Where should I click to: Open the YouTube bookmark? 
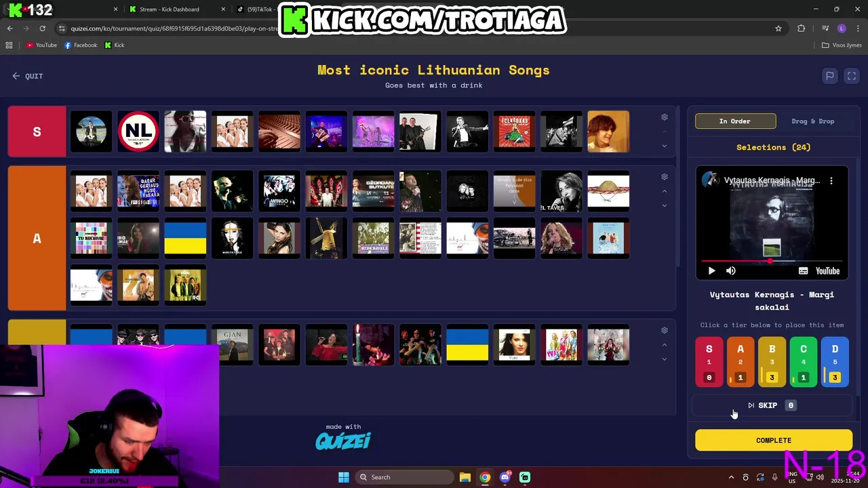tap(41, 45)
